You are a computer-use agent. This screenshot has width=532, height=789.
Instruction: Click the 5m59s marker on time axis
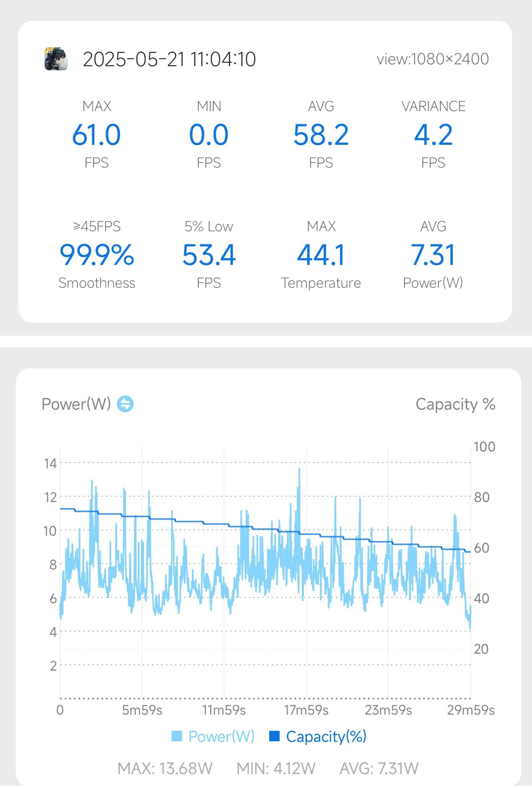pyautogui.click(x=142, y=710)
